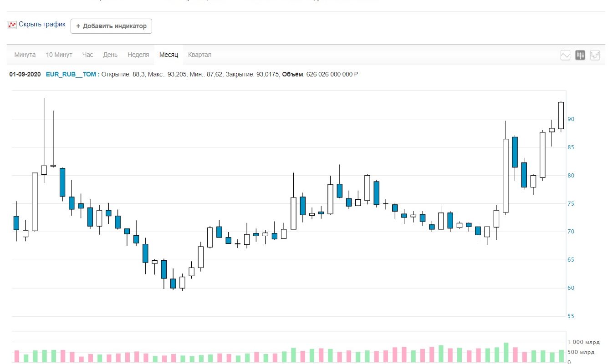This screenshot has height=364, width=613.
Task: Click the EUR_RUB__TOM ticker label
Action: pos(71,74)
